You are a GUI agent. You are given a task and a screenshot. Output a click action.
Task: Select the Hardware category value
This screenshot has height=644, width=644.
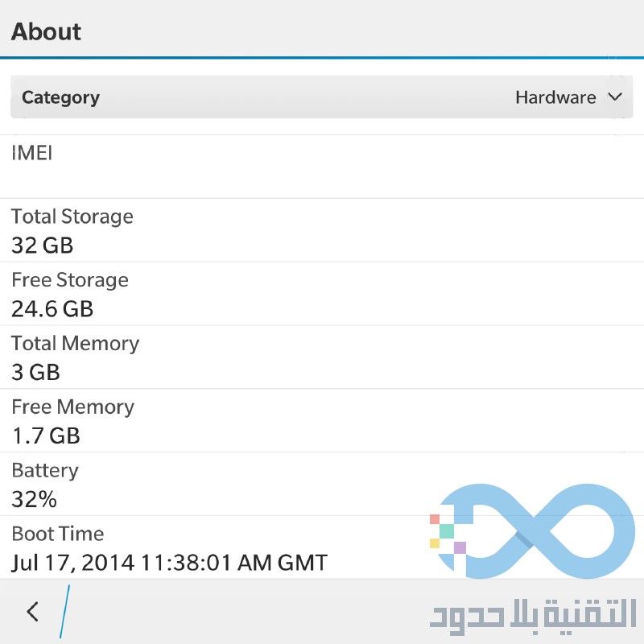click(555, 97)
